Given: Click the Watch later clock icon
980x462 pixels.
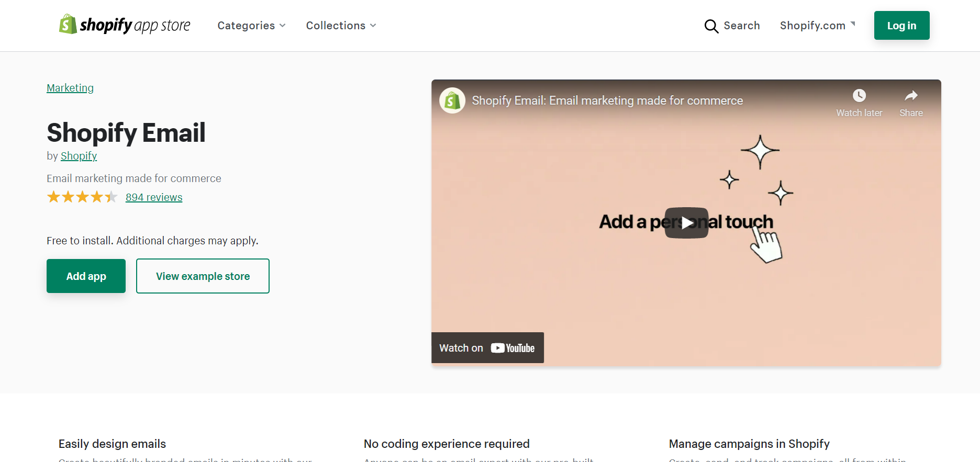Looking at the screenshot, I should [x=859, y=96].
